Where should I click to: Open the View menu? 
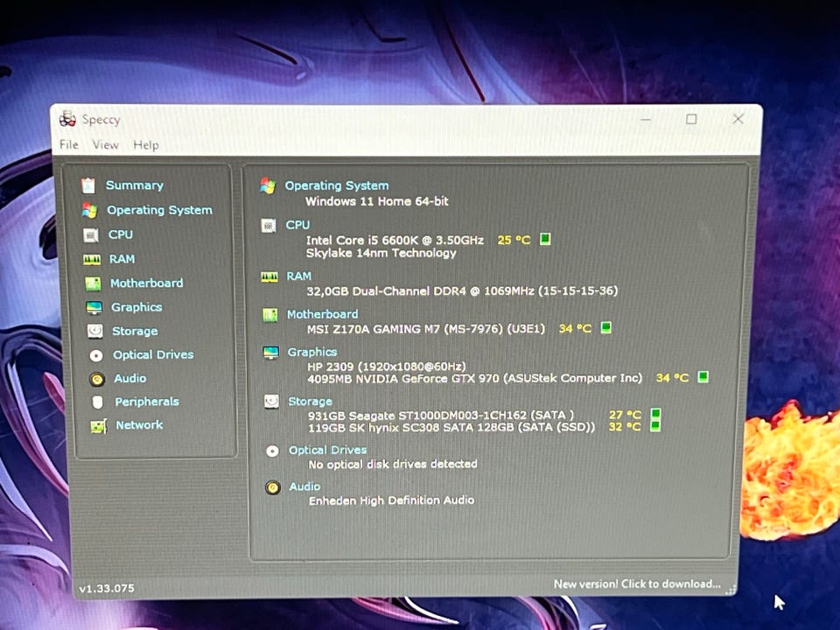105,144
